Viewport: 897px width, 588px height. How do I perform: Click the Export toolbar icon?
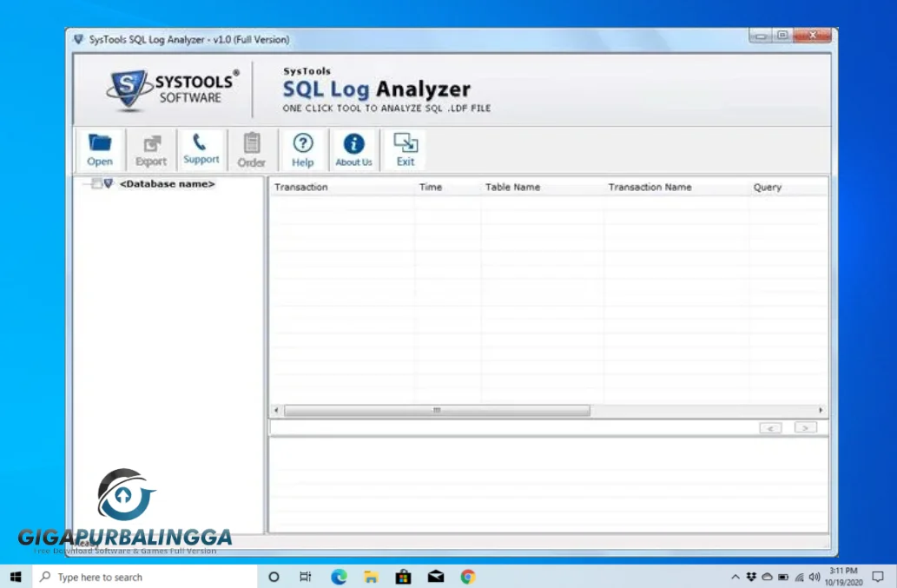coord(150,150)
